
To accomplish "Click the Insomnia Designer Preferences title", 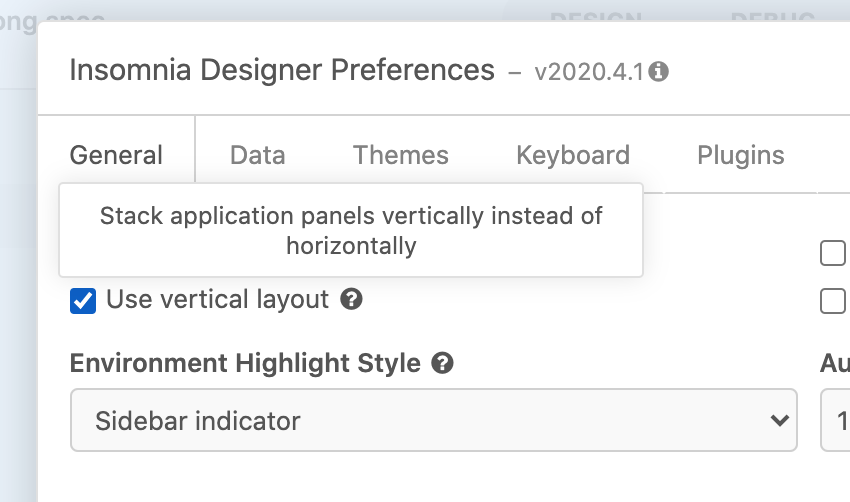I will (x=282, y=70).
